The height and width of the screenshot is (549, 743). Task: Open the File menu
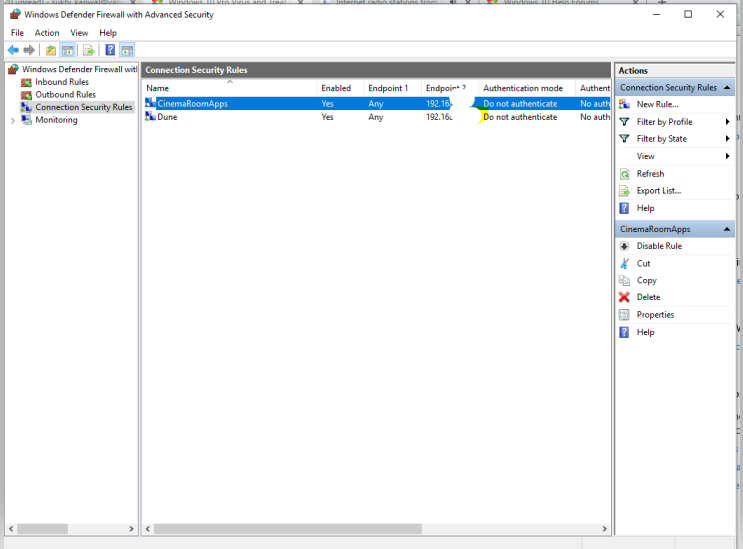pyautogui.click(x=18, y=33)
